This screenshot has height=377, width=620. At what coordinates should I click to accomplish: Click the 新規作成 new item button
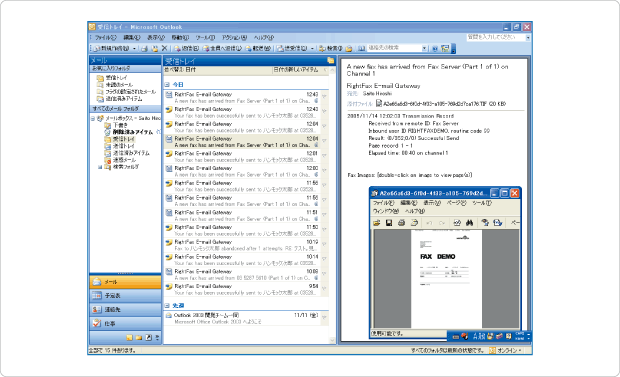pos(112,48)
